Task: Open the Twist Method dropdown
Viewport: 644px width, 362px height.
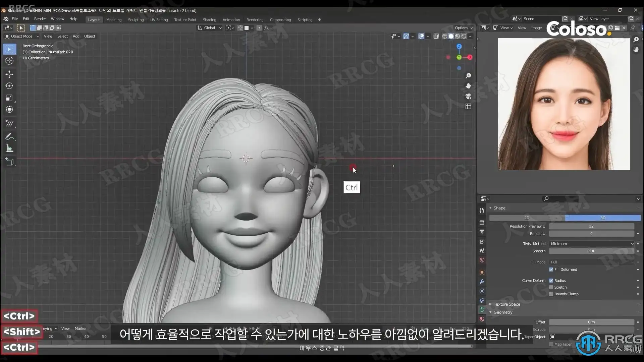Action: [x=591, y=244]
